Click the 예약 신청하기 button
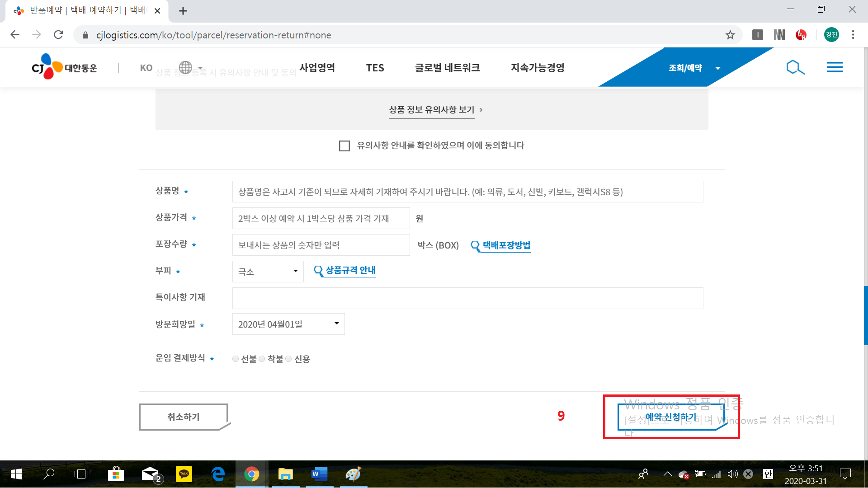 coord(670,417)
